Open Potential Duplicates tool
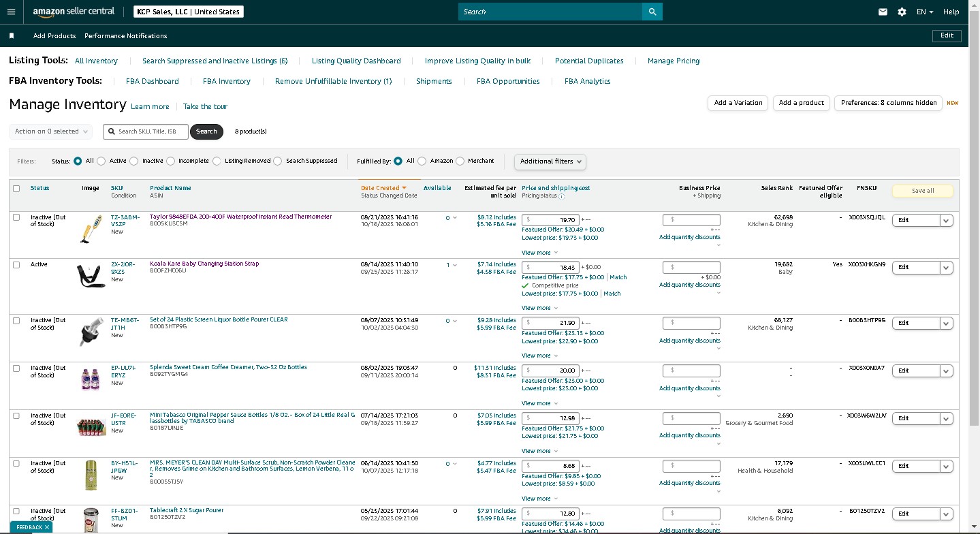This screenshot has width=980, height=534. click(589, 61)
